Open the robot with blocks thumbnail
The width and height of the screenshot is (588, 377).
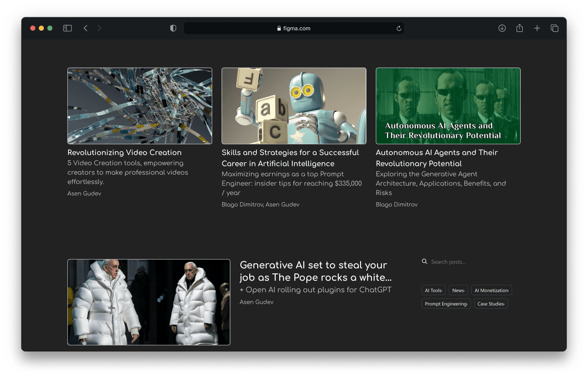(294, 106)
